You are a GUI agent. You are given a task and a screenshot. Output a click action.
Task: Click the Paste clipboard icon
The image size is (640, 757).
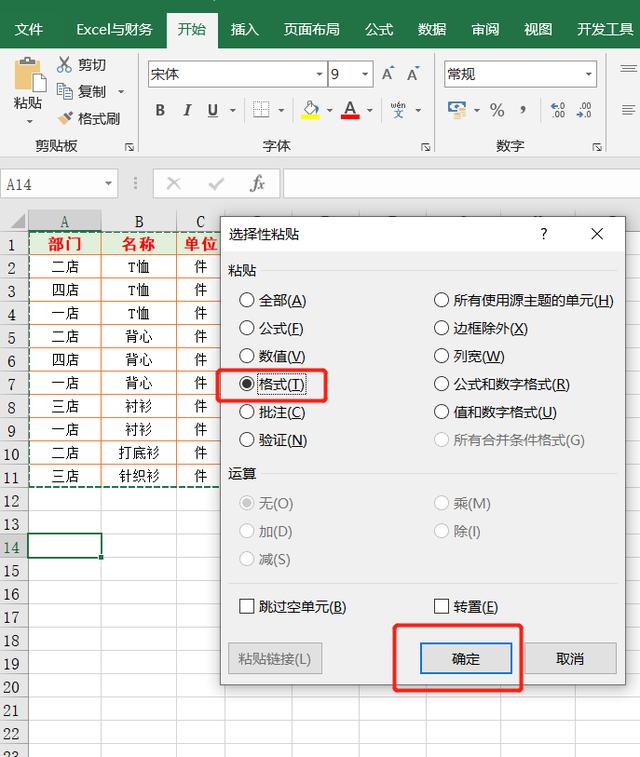pos(30,75)
